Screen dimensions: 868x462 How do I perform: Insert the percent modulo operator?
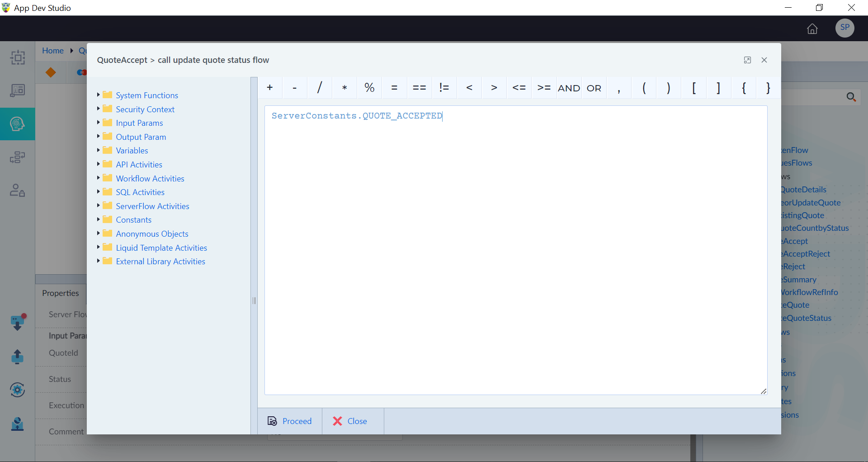(369, 88)
